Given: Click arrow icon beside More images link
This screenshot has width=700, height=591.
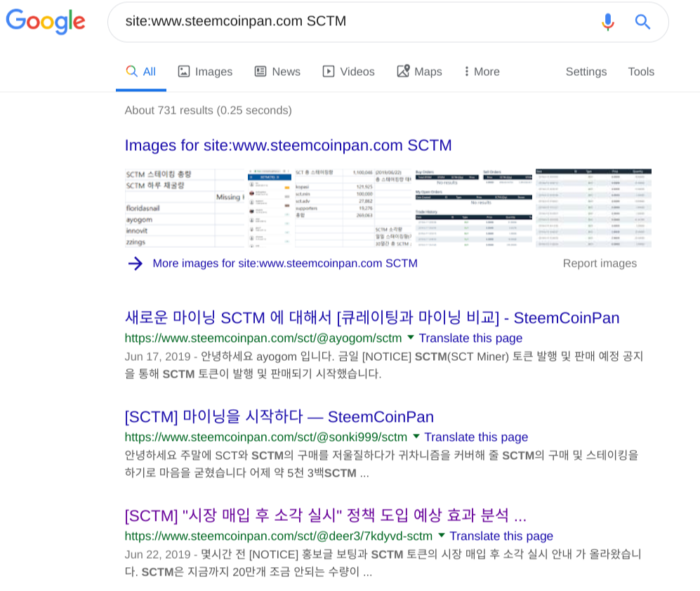Looking at the screenshot, I should pos(136,263).
